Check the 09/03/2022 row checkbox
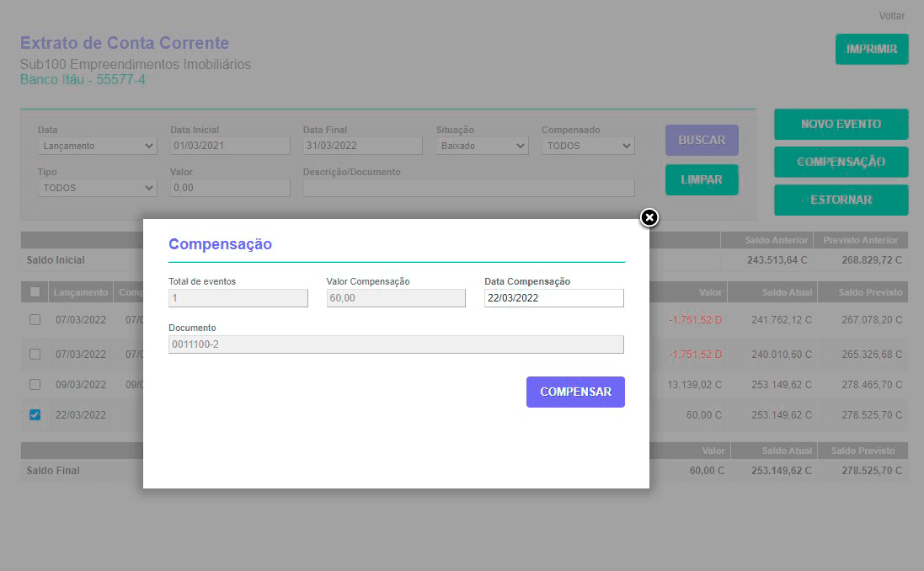Image resolution: width=924 pixels, height=571 pixels. coord(35,384)
